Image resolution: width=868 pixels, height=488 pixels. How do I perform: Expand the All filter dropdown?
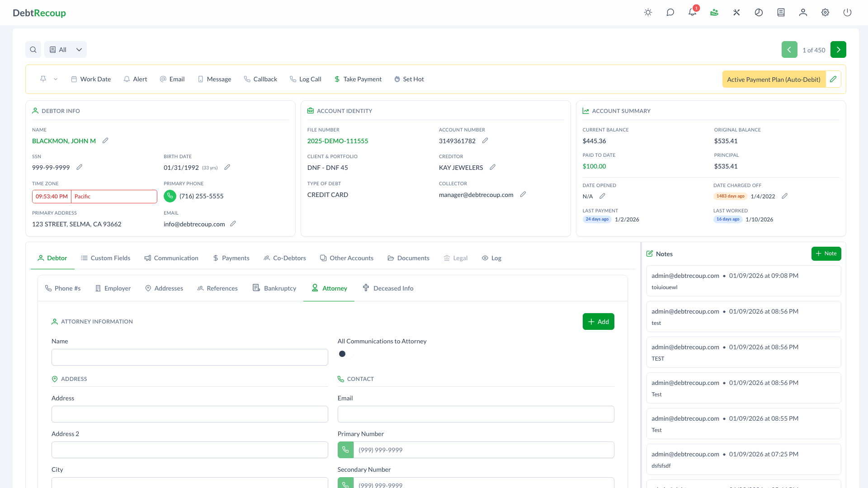click(65, 49)
